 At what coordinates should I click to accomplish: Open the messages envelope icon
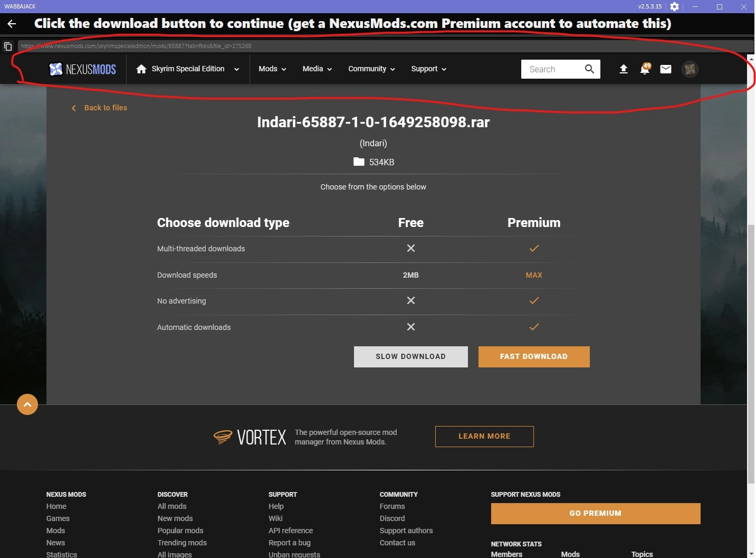665,69
